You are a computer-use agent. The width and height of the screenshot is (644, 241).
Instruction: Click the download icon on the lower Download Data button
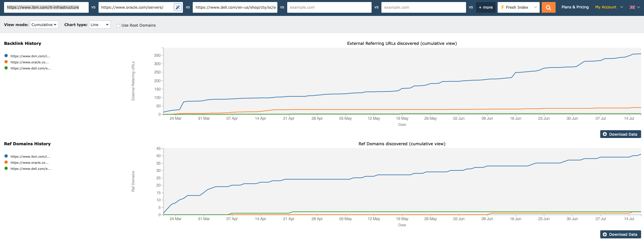coord(605,234)
